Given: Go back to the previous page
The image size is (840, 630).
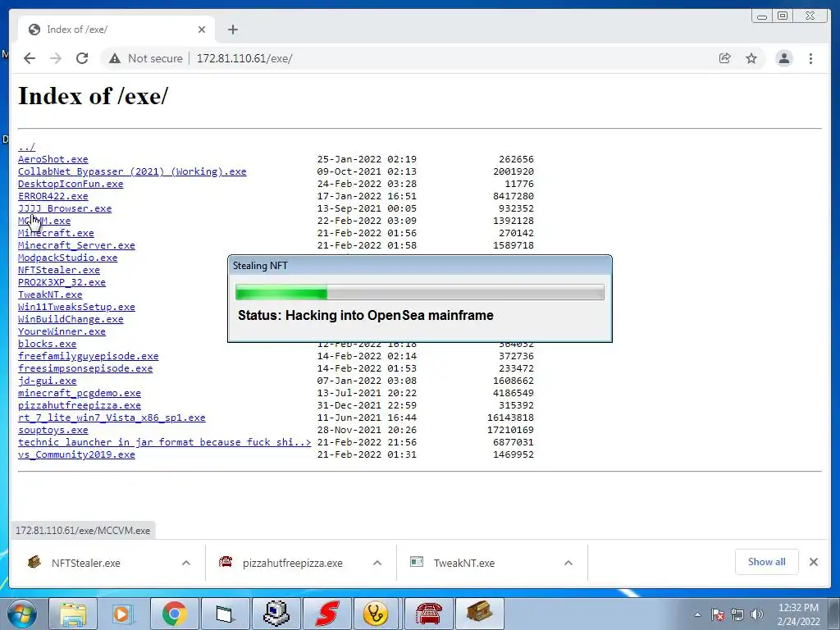Looking at the screenshot, I should click(30, 58).
